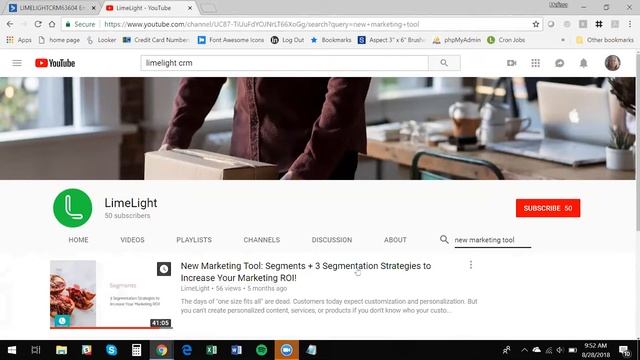Open the YouTube guide hamburger menu
The width and height of the screenshot is (640, 360).
coord(17,63)
